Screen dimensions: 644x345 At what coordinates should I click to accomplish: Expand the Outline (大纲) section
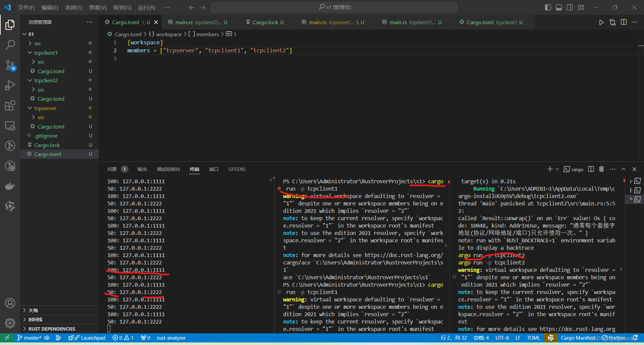click(60, 310)
